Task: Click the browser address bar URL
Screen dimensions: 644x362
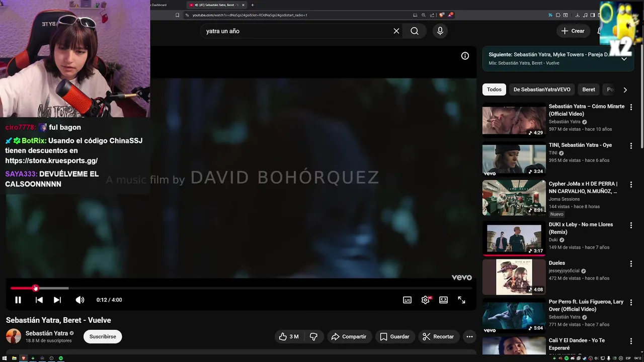Action: point(250,15)
